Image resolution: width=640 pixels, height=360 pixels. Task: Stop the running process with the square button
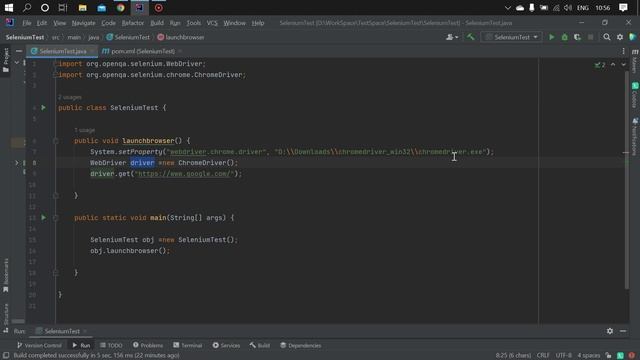590,37
